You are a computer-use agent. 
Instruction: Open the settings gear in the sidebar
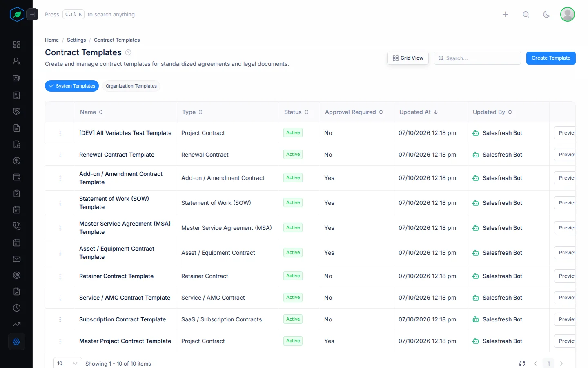(17, 341)
